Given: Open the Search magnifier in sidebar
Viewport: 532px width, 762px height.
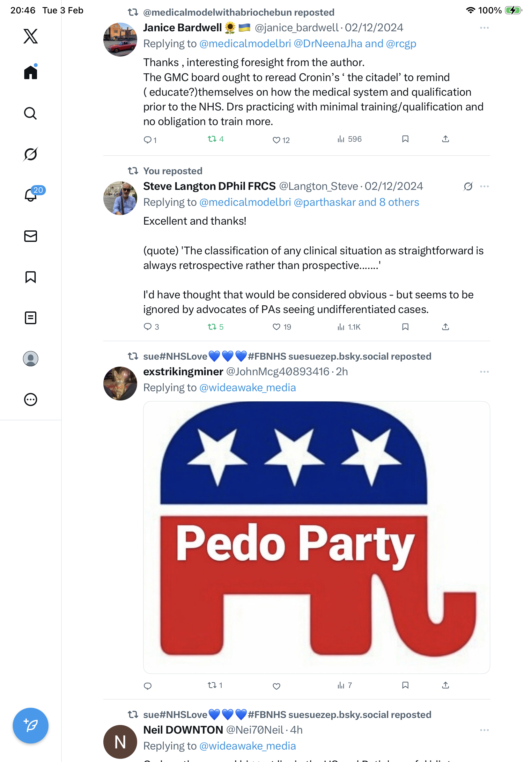Looking at the screenshot, I should coord(31,114).
